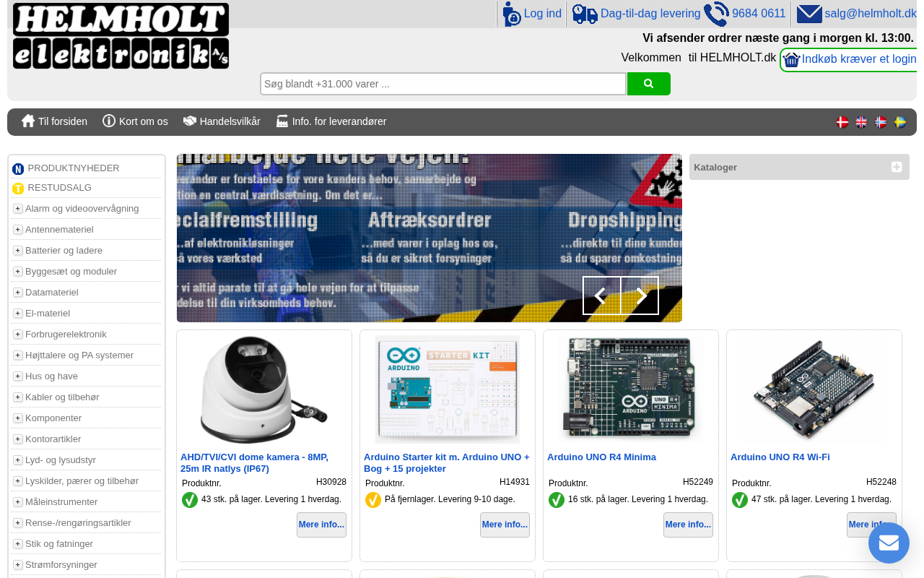
Task: Open Til forsiden menu item
Action: [x=63, y=121]
